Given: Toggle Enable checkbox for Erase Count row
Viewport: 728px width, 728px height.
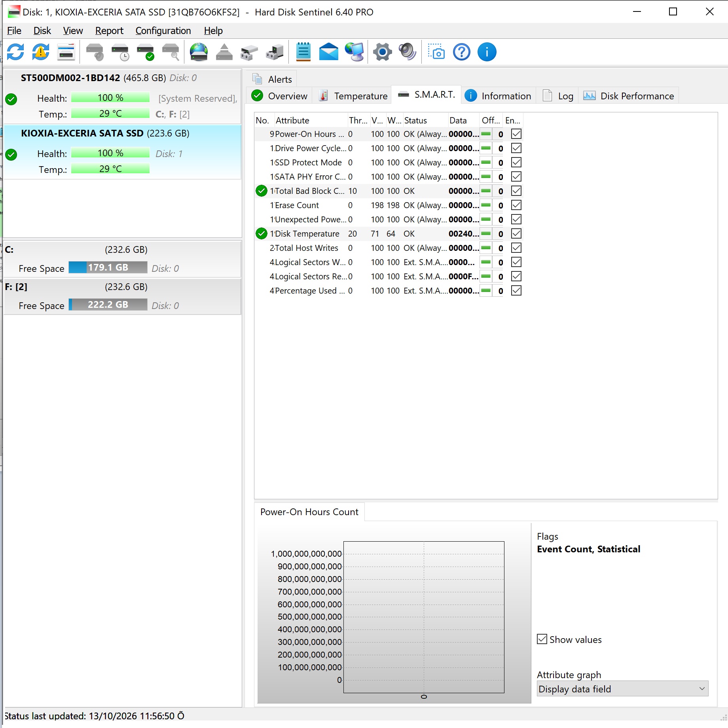Looking at the screenshot, I should (516, 205).
